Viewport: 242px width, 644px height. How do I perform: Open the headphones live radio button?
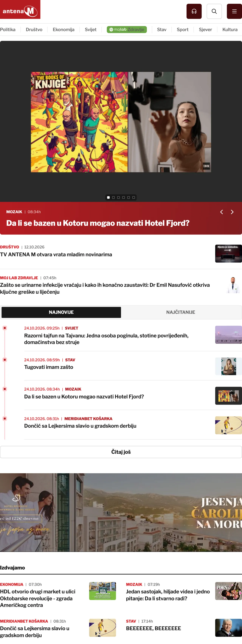[x=194, y=11]
